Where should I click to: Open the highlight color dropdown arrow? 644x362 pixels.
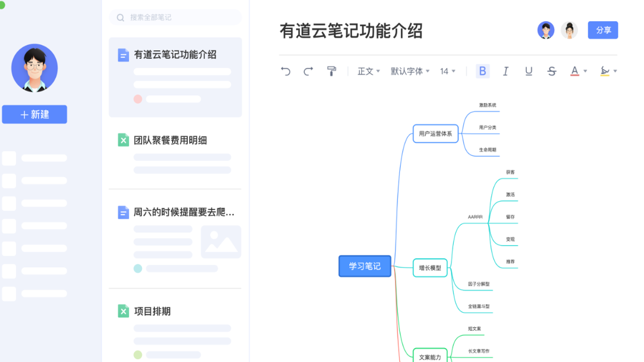[615, 71]
